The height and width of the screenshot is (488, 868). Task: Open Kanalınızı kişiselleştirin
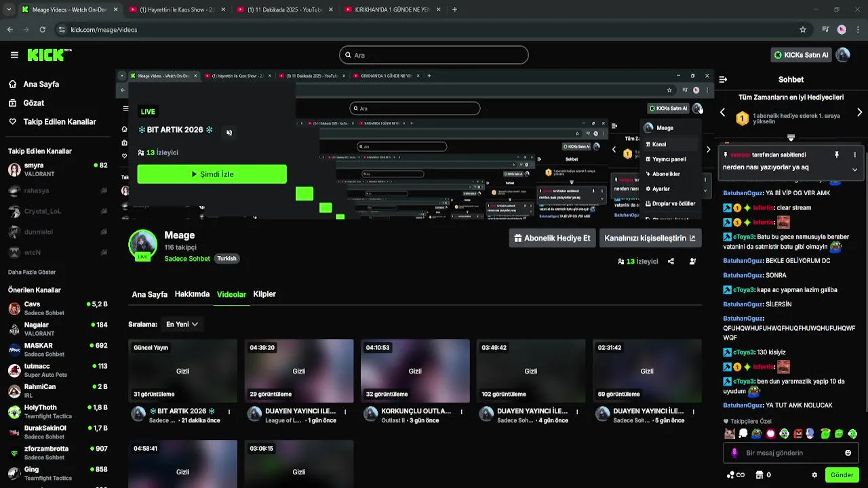point(650,238)
